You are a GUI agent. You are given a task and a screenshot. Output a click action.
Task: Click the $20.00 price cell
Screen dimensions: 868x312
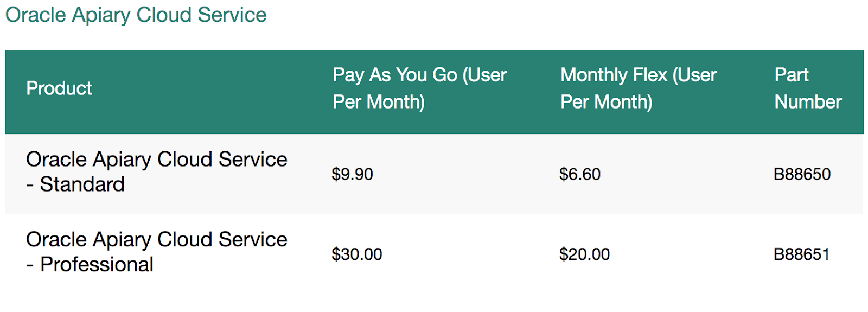584,254
